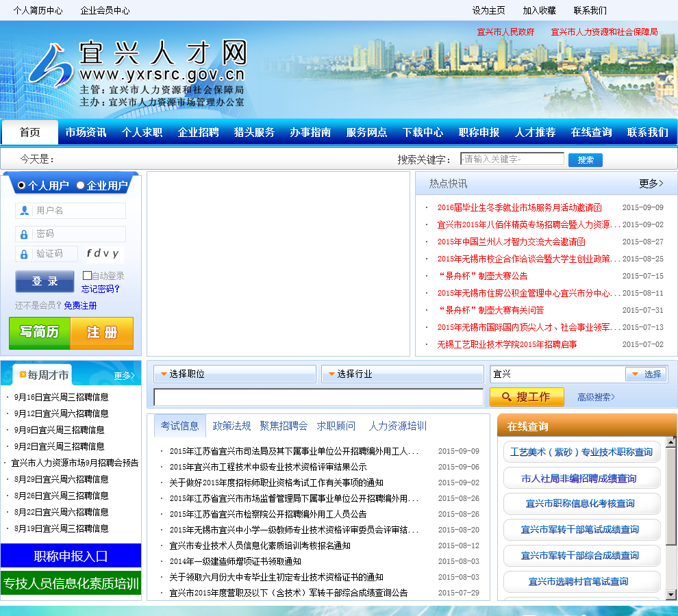Click the lock icon in password field
The image size is (678, 616).
coord(25,234)
